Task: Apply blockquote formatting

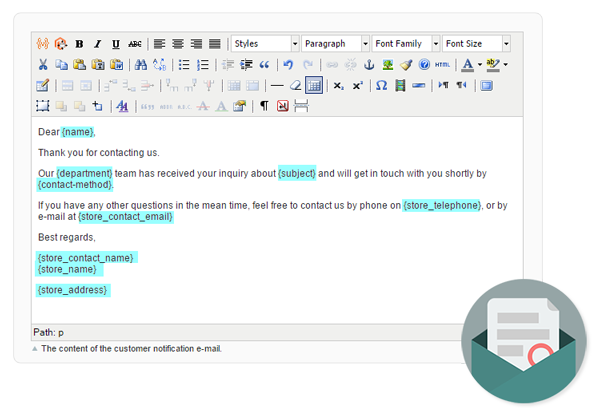Action: click(264, 65)
